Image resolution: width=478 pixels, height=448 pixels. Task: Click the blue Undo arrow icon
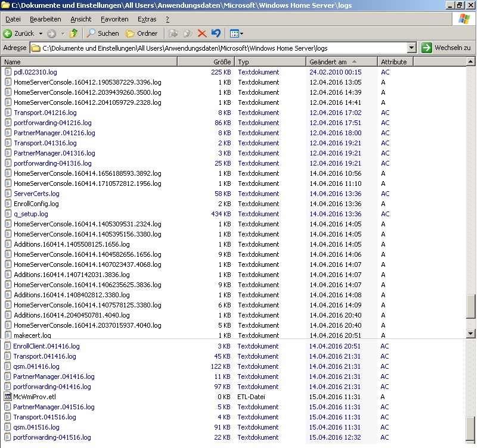point(216,33)
